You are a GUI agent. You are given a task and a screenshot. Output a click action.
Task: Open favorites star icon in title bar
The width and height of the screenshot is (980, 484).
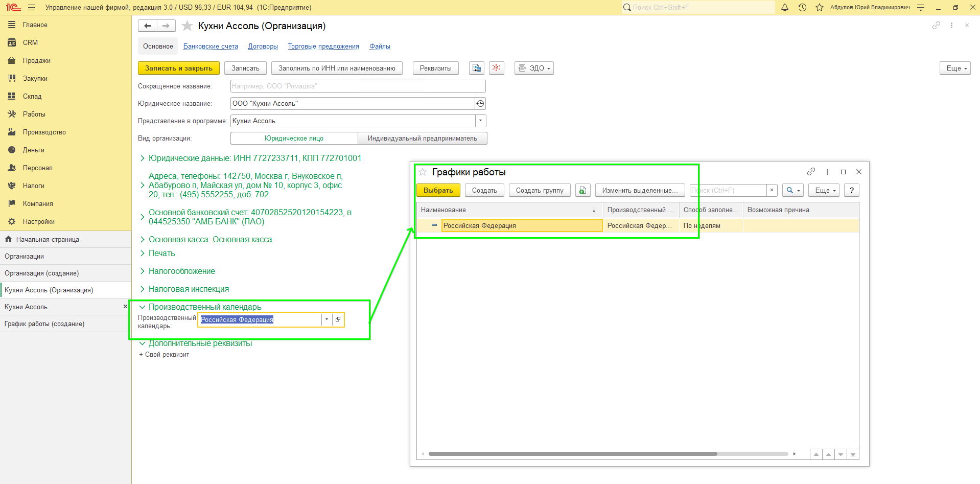tap(820, 8)
